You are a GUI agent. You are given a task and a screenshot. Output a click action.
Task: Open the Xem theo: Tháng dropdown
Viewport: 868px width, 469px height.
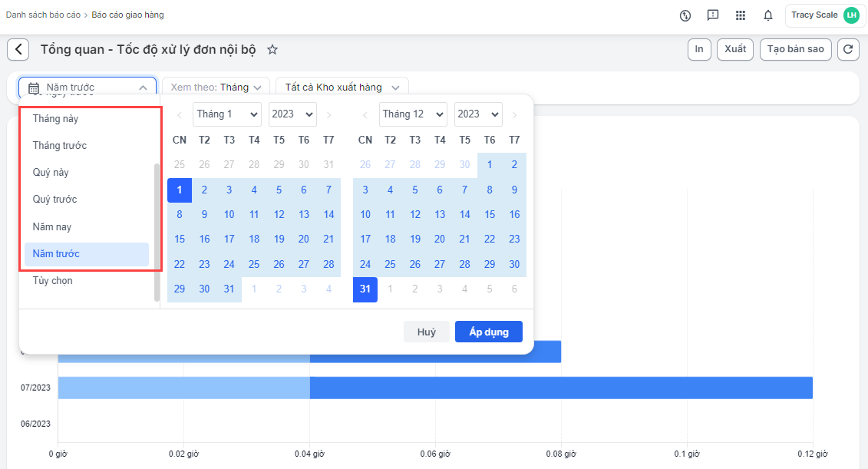coord(216,88)
